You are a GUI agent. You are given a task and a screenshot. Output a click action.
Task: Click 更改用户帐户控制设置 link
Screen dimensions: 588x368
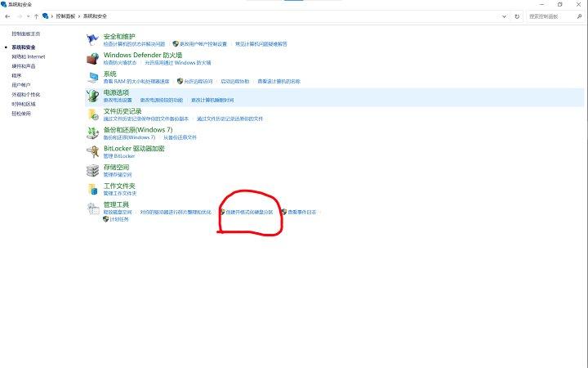203,44
